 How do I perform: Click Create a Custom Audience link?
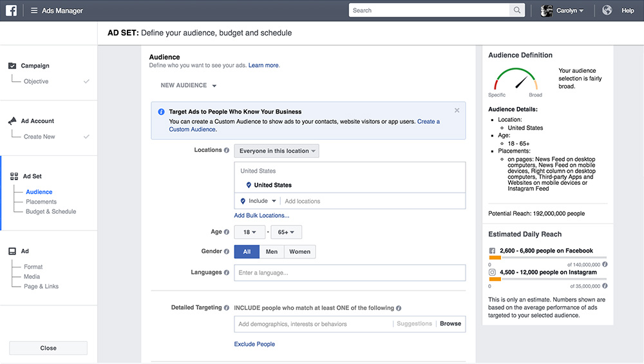(x=305, y=125)
